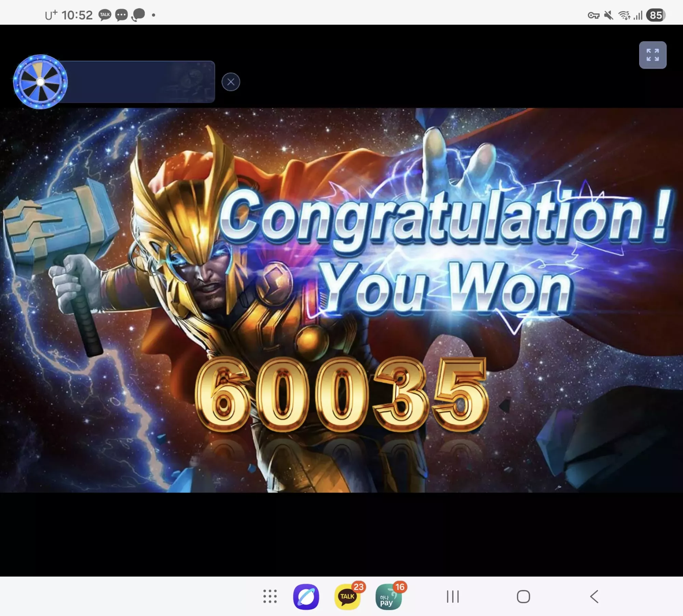
Task: Tap the 10:52 clock in status bar
Action: pos(77,15)
